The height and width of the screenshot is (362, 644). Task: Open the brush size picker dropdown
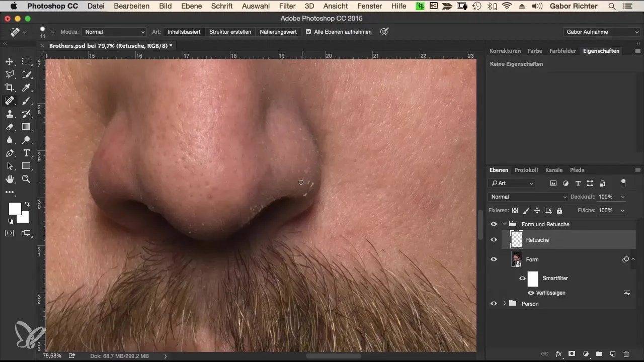52,32
